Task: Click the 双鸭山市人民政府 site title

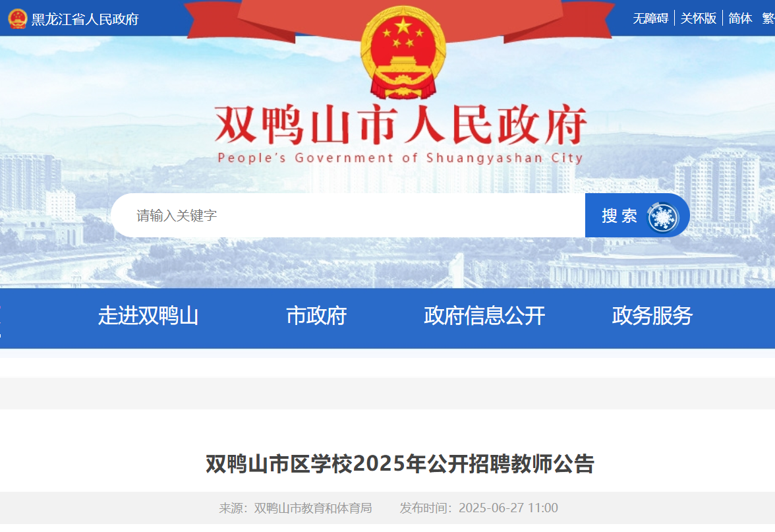Action: [x=401, y=125]
